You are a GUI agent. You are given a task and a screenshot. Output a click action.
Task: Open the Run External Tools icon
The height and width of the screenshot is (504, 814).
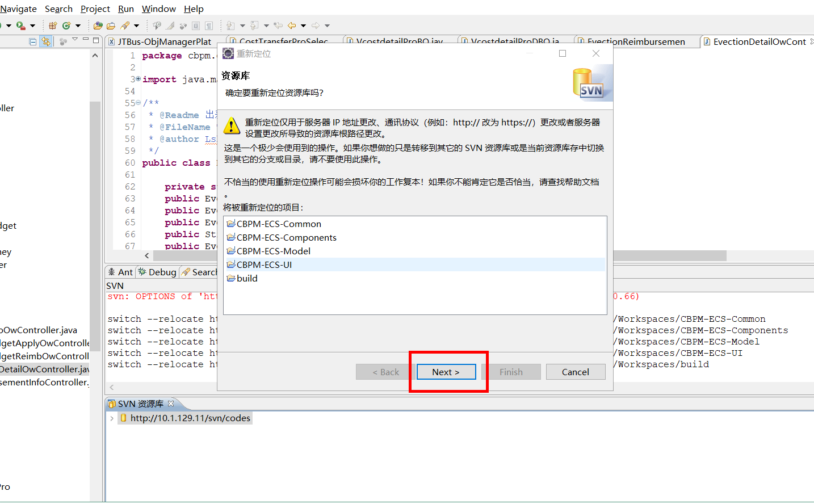[x=20, y=26]
